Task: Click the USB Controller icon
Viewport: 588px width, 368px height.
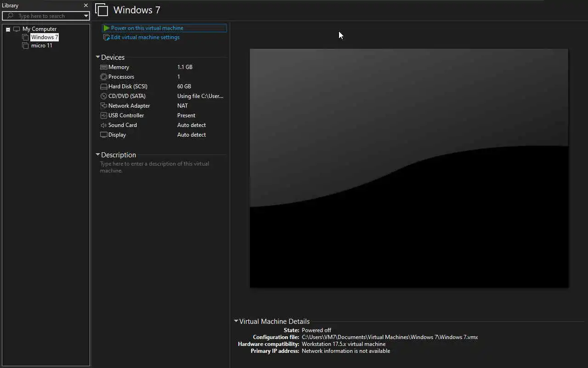Action: [x=104, y=115]
